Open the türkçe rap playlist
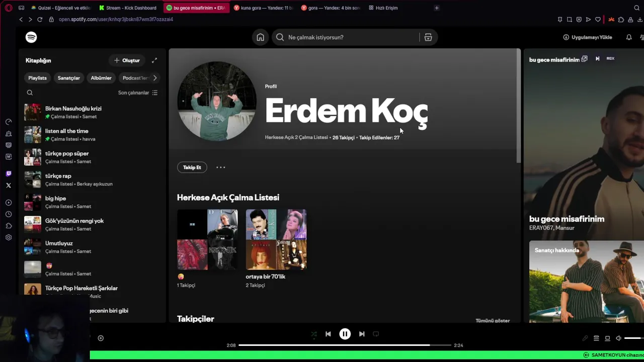This screenshot has width=644, height=362. coord(92,179)
